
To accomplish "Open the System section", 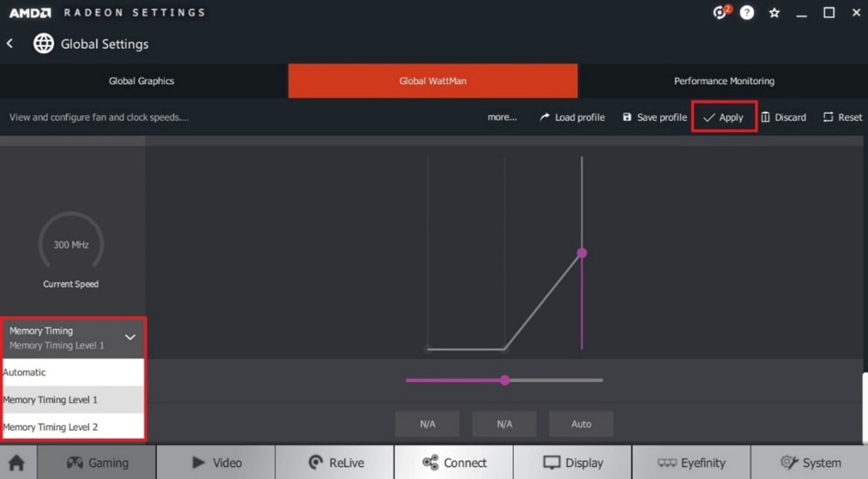I will click(810, 463).
